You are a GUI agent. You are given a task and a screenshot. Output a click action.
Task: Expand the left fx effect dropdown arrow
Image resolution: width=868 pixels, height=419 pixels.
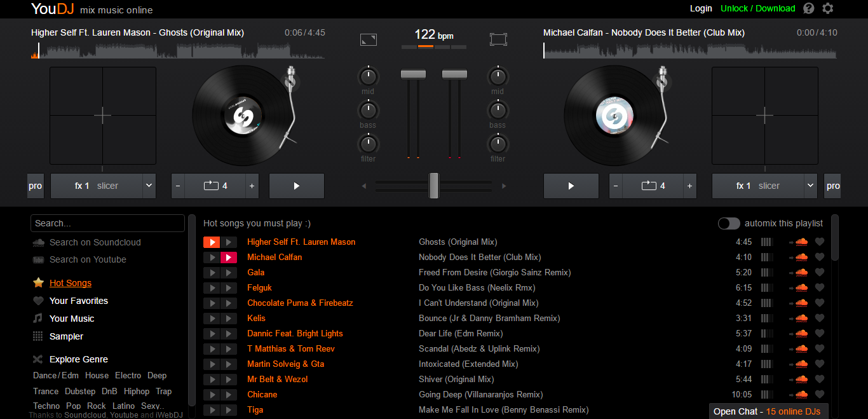pyautogui.click(x=149, y=186)
